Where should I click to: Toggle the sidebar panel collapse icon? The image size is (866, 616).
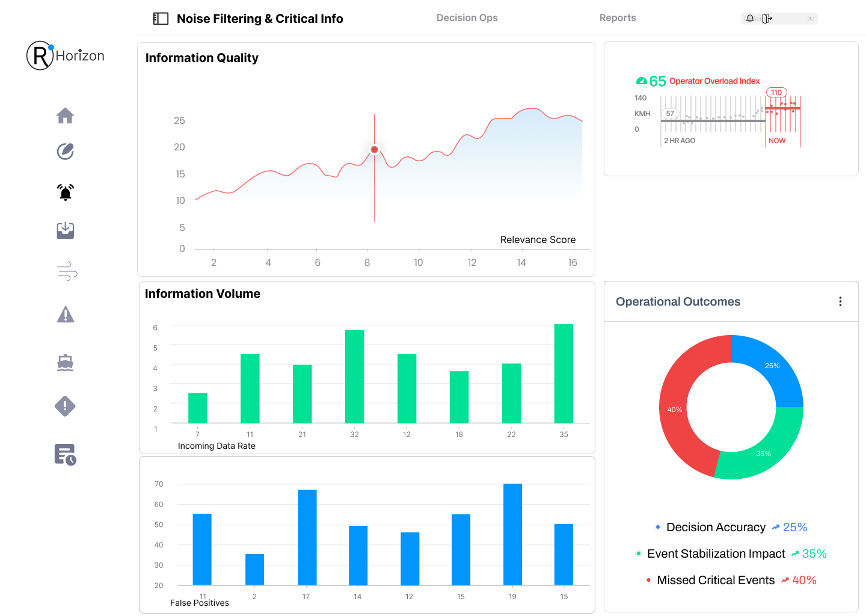161,19
